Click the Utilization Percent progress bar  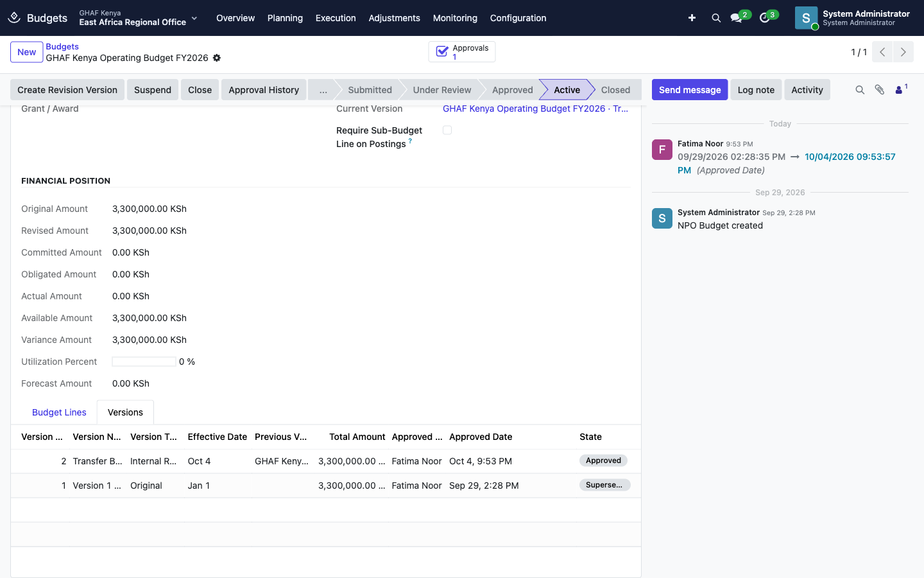pos(144,362)
